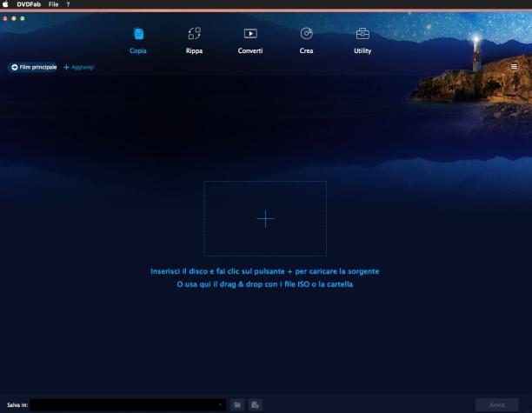Image resolution: width=532 pixels, height=413 pixels.
Task: Open the Crea disc creator icon
Action: (306, 34)
